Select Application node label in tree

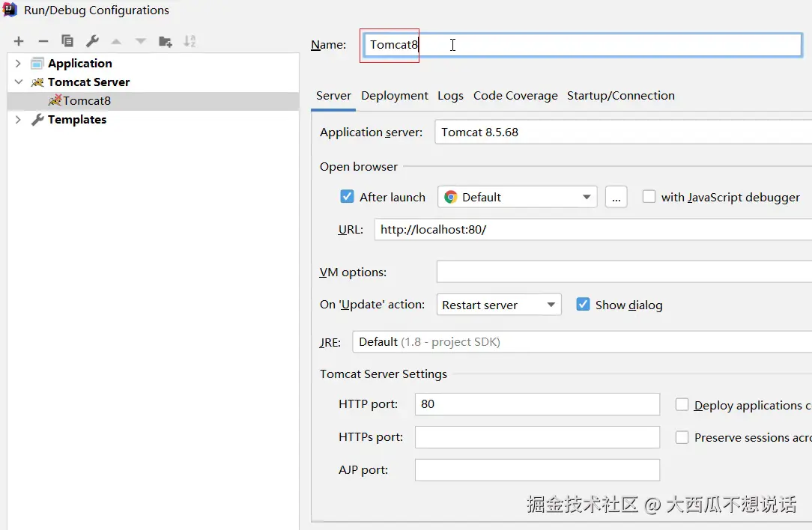click(x=79, y=64)
